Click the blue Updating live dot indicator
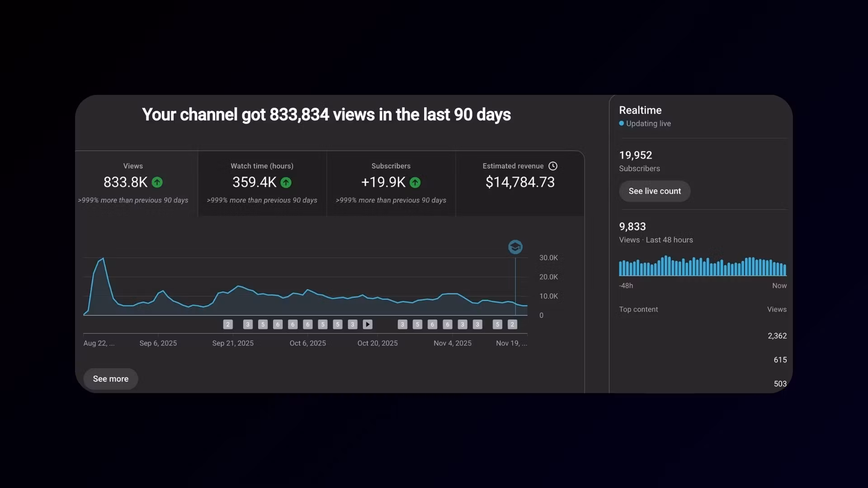The height and width of the screenshot is (488, 868). 622,123
